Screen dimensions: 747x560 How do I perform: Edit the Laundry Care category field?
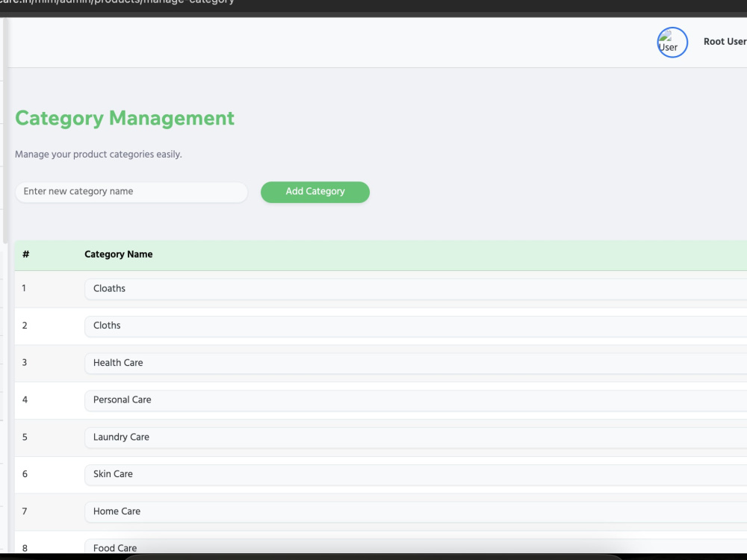(x=415, y=438)
